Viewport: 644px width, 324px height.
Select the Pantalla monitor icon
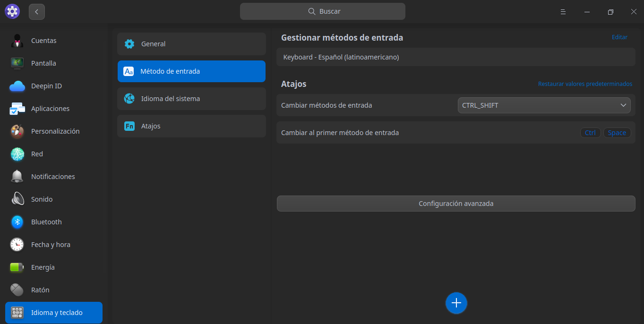coord(17,63)
